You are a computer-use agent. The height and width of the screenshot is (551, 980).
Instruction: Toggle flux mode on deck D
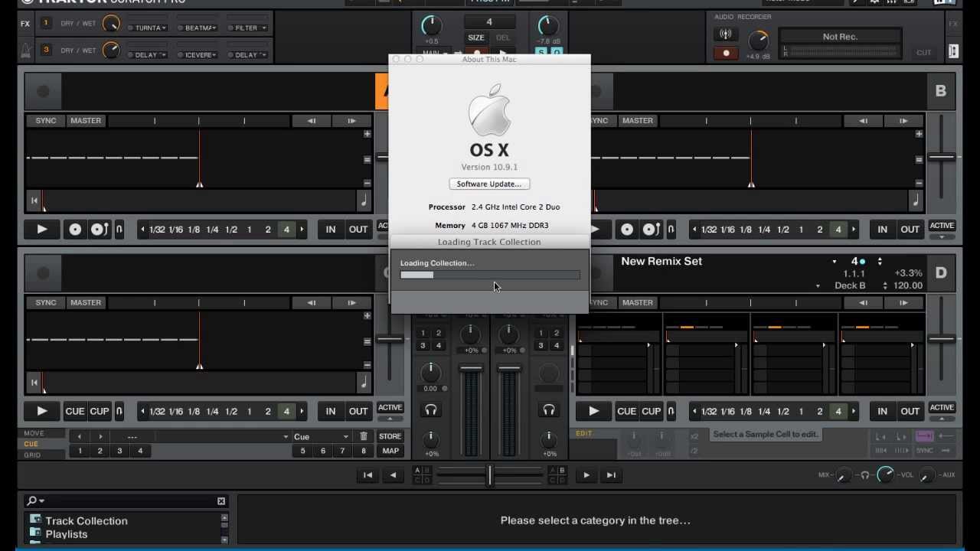coord(671,411)
